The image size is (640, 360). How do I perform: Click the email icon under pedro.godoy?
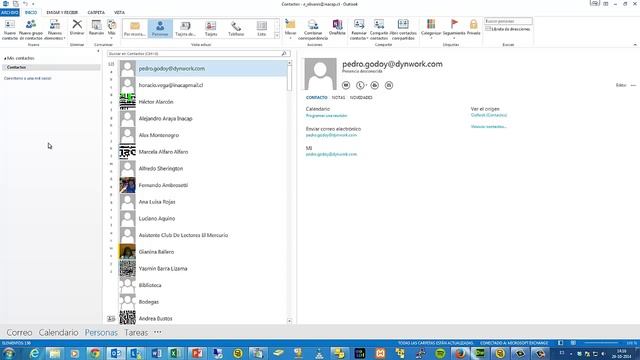point(389,85)
